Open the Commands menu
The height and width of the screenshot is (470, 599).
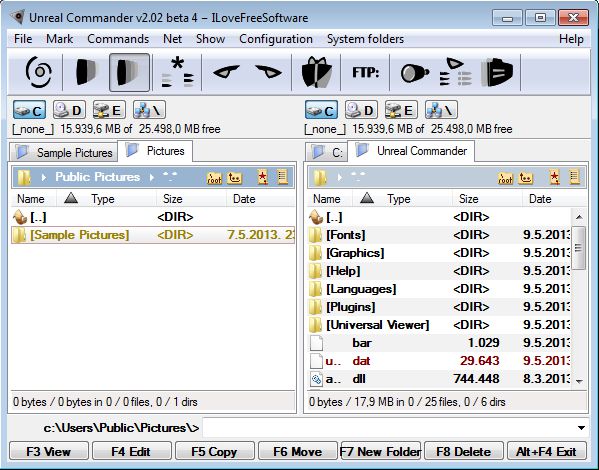pos(118,39)
